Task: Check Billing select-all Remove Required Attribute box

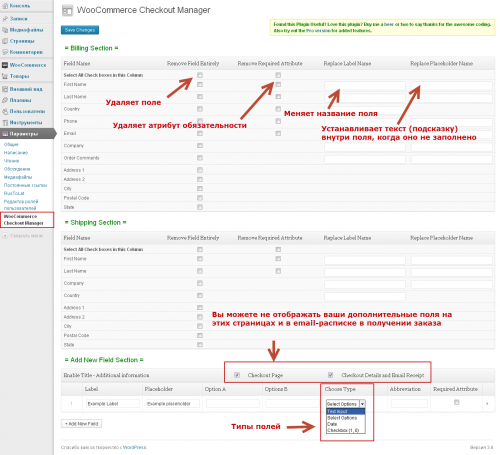Action: click(x=278, y=75)
